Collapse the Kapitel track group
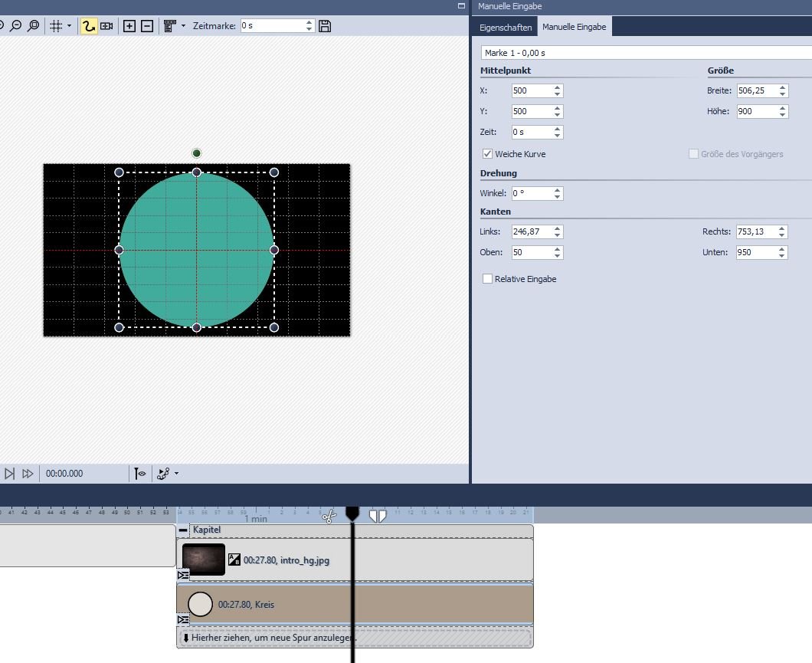The width and height of the screenshot is (812, 663). [183, 530]
